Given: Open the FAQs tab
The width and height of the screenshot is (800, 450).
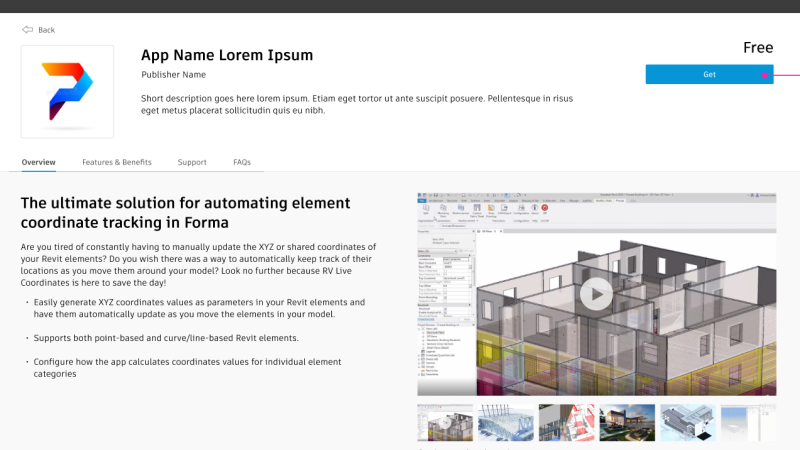Looking at the screenshot, I should 242,162.
